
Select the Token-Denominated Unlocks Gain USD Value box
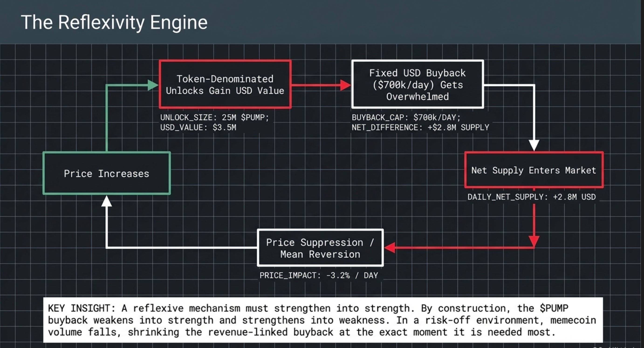[x=225, y=84]
